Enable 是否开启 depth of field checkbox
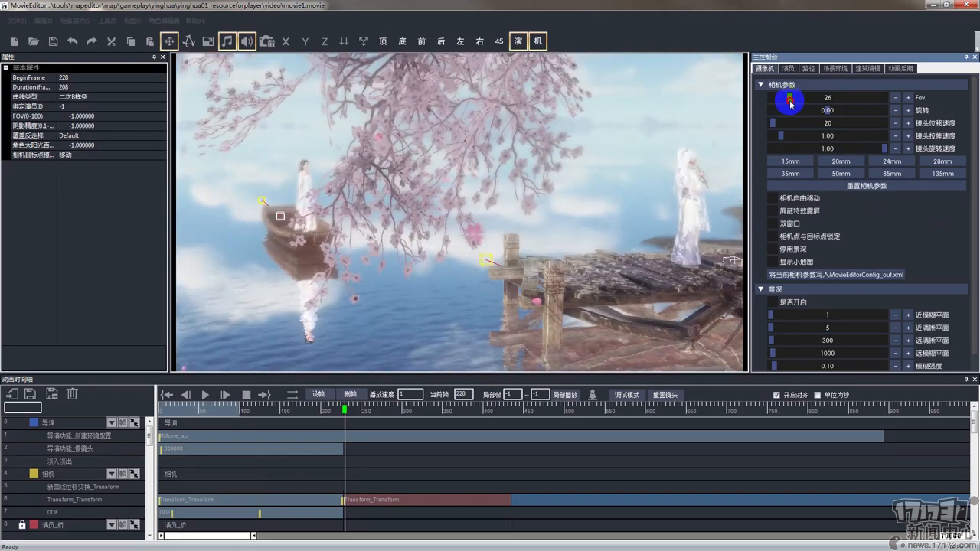This screenshot has width=980, height=551. [772, 302]
